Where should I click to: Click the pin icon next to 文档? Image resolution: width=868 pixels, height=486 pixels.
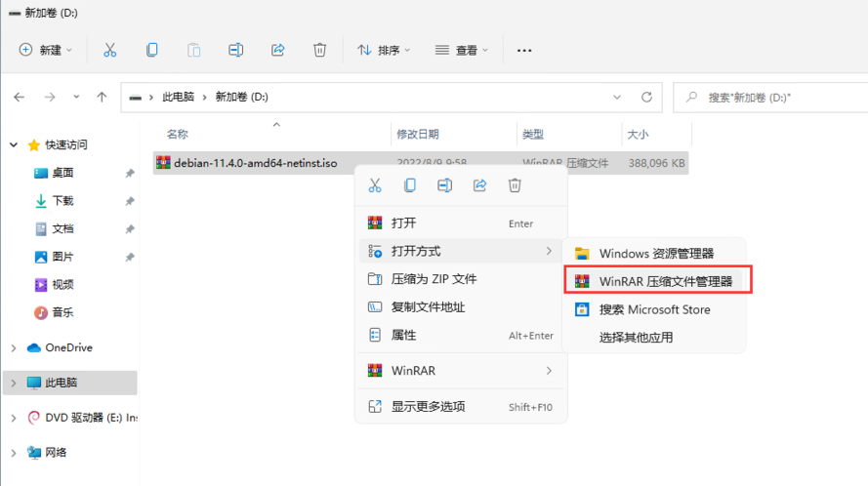point(130,229)
